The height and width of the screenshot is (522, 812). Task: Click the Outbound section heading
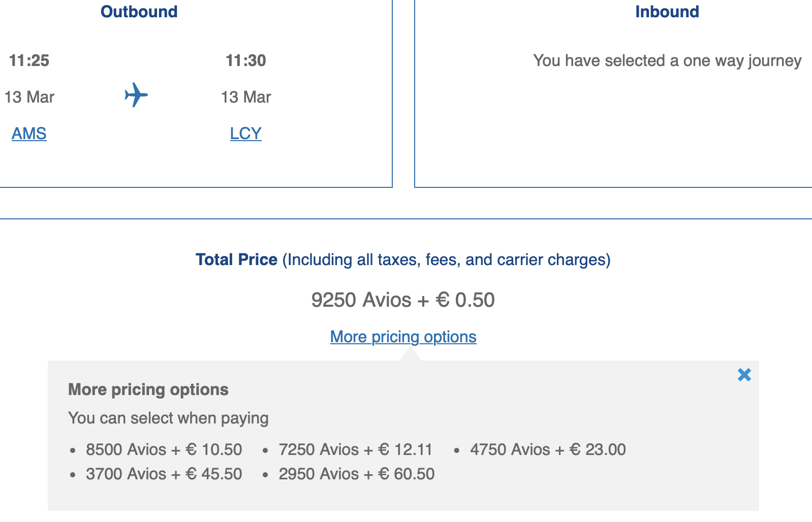click(139, 12)
